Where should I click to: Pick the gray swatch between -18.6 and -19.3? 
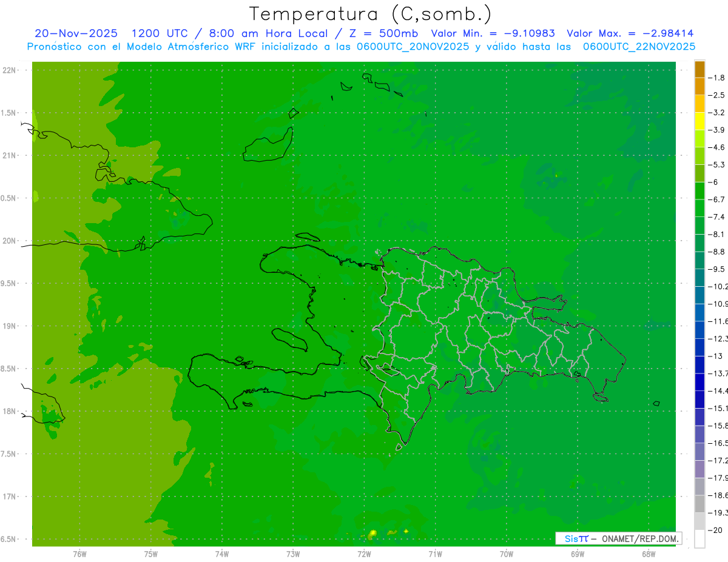(699, 504)
